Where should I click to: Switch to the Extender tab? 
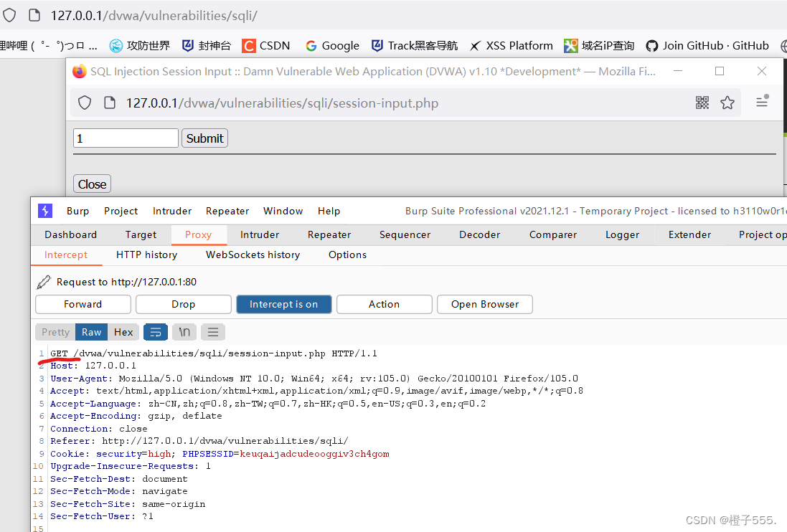(x=689, y=234)
